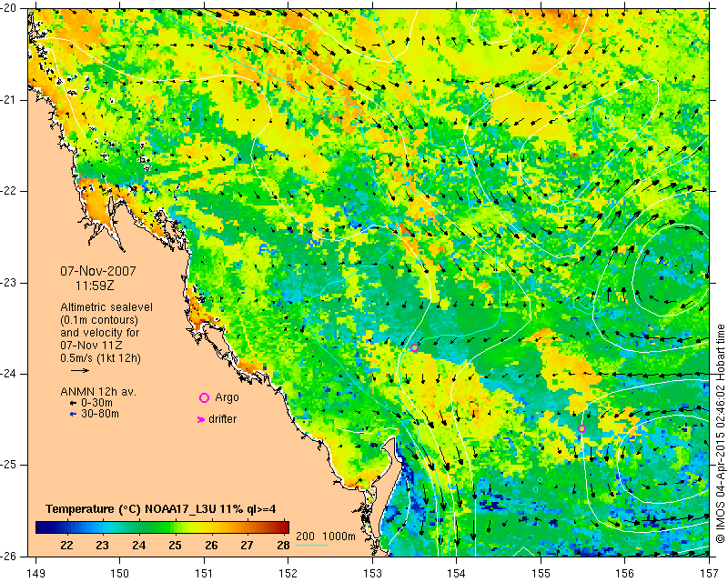The height and width of the screenshot is (582, 728).
Task: Click the longitude axis label "156"
Action: coord(625,573)
